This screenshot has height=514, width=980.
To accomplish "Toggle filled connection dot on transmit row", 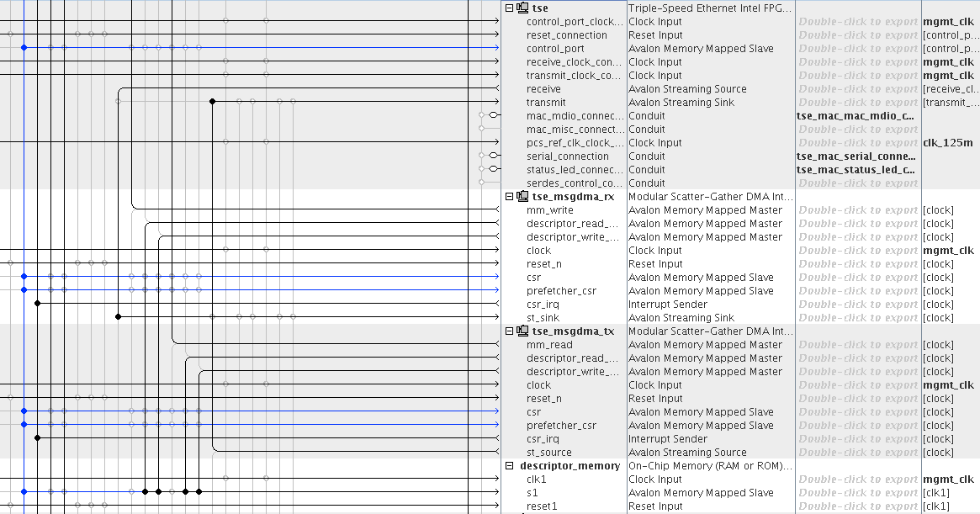I will point(213,101).
